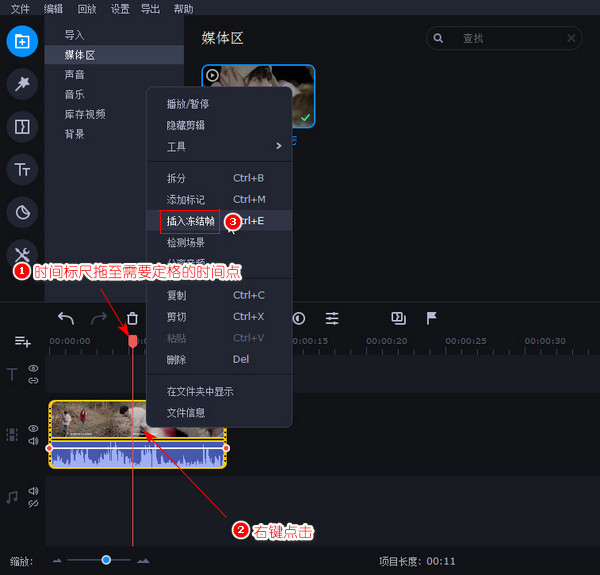Viewport: 600px width, 575px height.
Task: Open the More tools wrench icon
Action: click(x=22, y=254)
